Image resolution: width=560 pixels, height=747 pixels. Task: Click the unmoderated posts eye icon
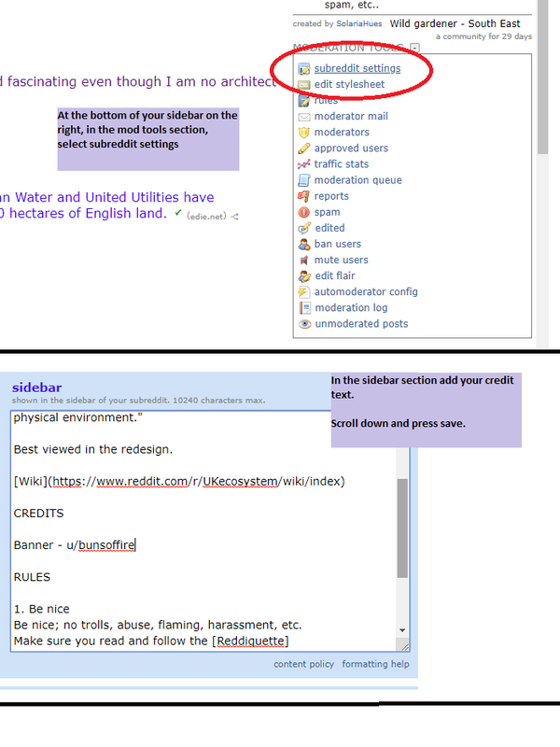click(x=304, y=324)
